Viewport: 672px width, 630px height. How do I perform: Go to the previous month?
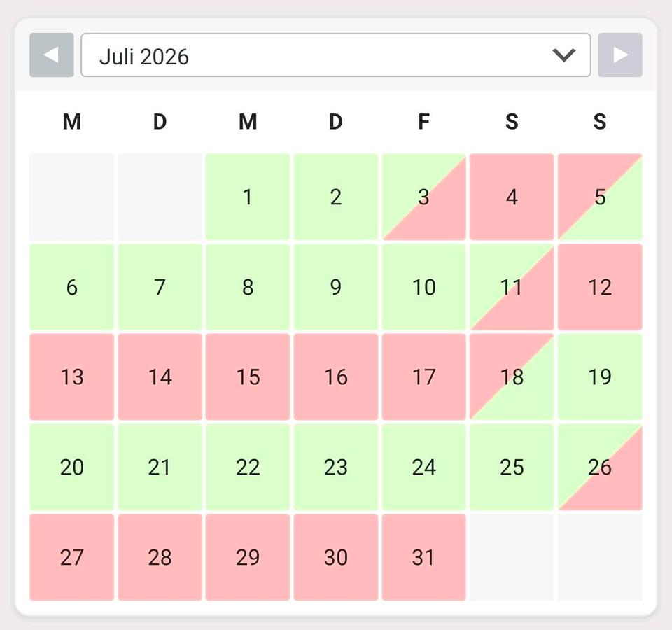pyautogui.click(x=51, y=55)
